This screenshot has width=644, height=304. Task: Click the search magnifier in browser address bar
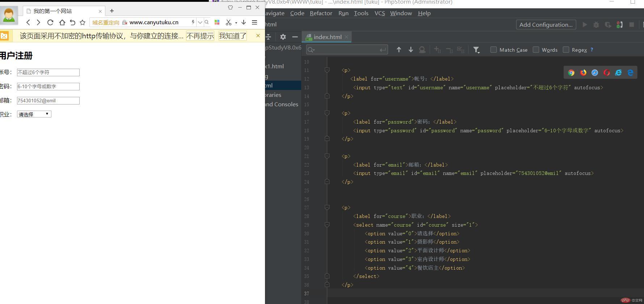click(x=207, y=22)
